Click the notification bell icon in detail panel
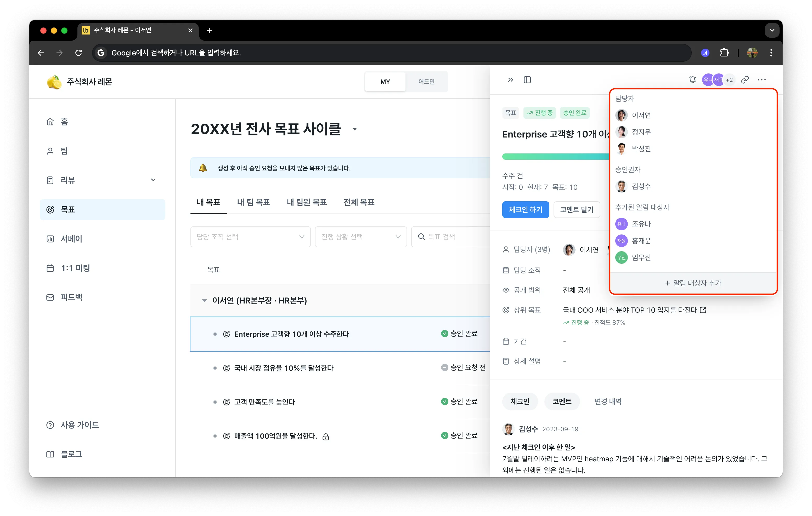The image size is (812, 516). pos(692,80)
